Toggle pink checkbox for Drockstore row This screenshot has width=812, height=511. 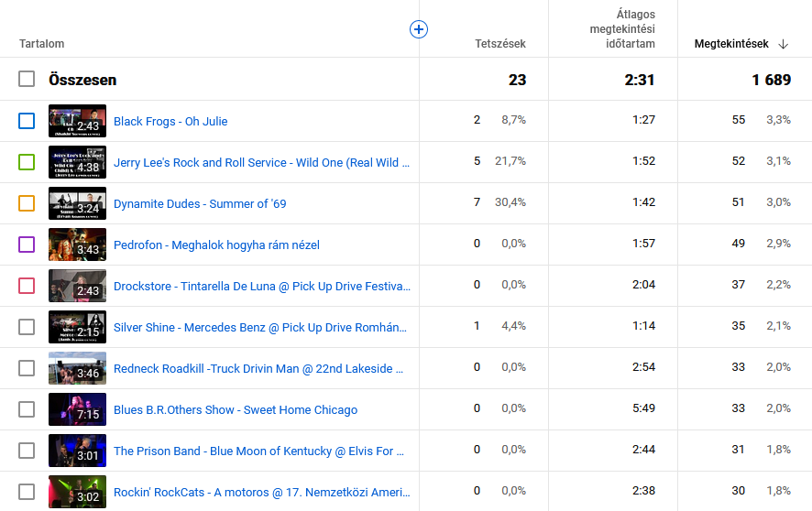27,286
